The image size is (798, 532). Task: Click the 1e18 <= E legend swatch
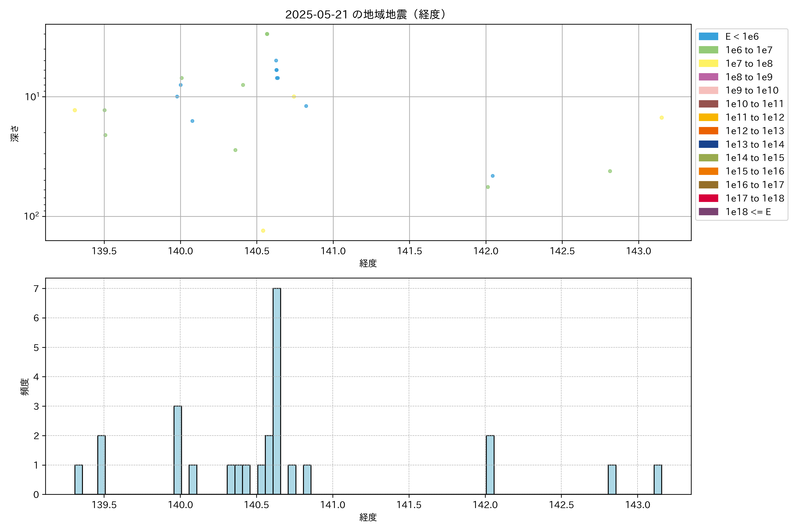click(x=708, y=212)
